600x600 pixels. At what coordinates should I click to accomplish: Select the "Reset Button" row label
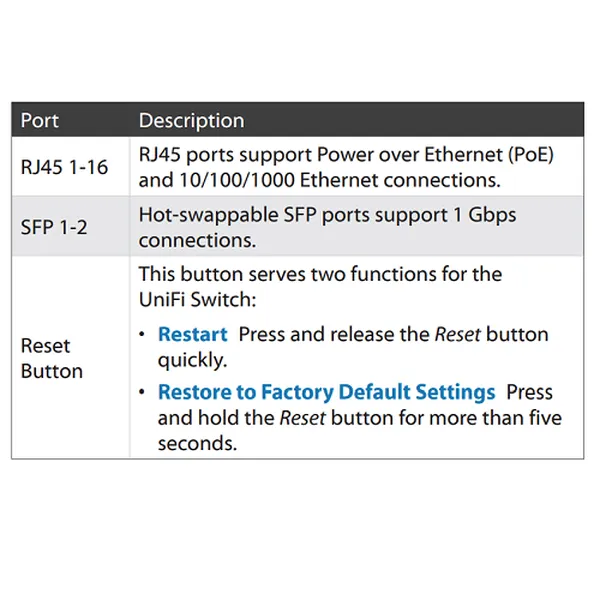pyautogui.click(x=51, y=358)
